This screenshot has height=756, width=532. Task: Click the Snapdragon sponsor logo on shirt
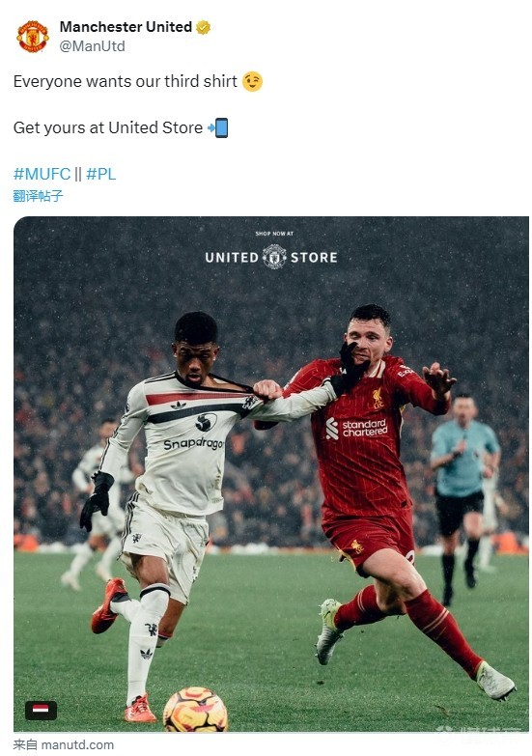193,443
